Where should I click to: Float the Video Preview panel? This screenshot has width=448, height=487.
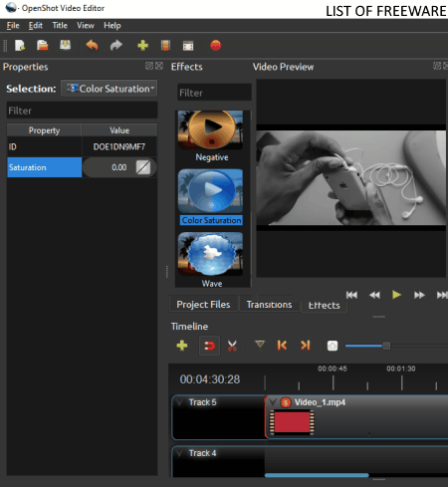click(x=437, y=66)
